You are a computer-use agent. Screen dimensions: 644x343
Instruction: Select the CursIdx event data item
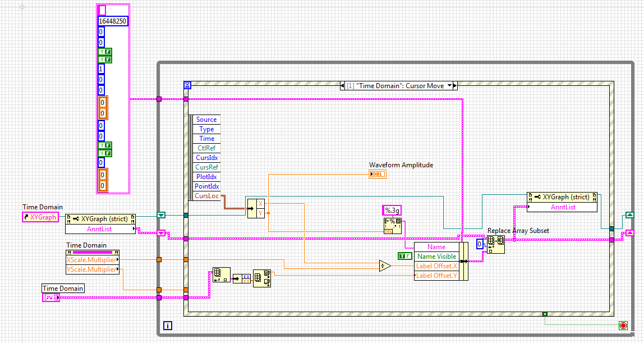206,158
